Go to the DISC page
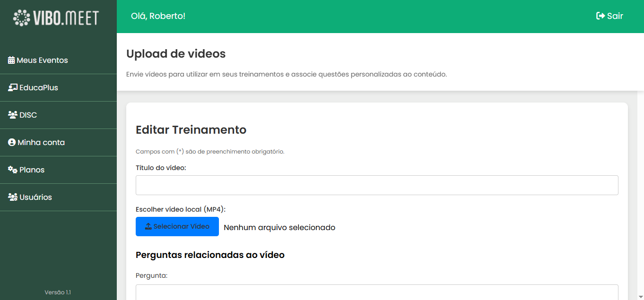The width and height of the screenshot is (644, 300). [x=28, y=115]
